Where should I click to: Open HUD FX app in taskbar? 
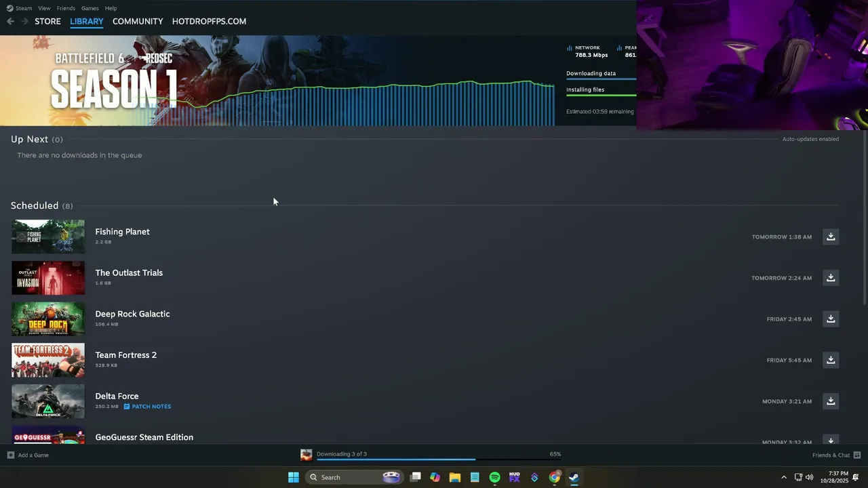[x=515, y=477]
